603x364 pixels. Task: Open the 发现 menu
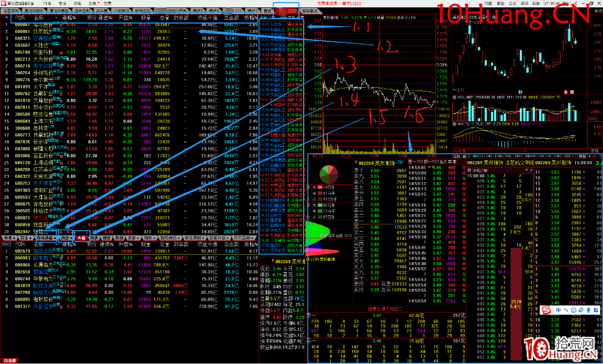tap(92, 3)
